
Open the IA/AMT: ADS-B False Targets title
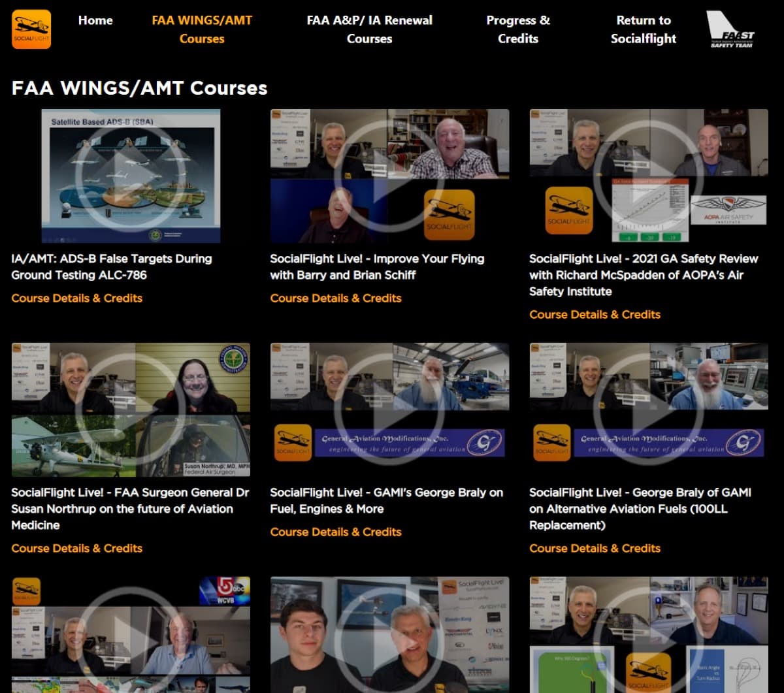tap(112, 266)
